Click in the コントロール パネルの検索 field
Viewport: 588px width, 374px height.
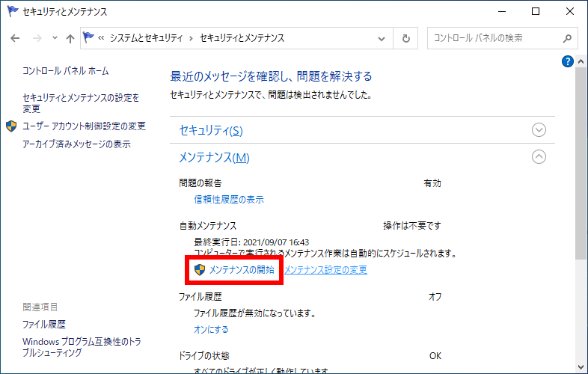tap(494, 38)
